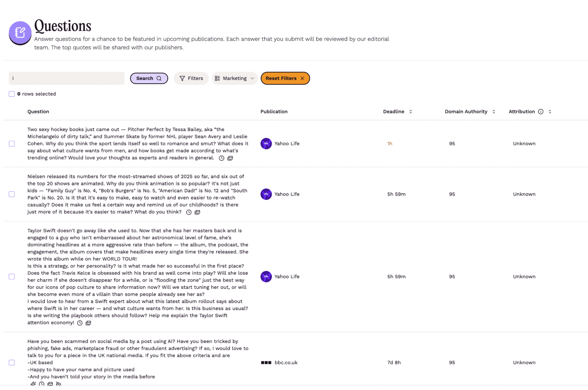This screenshot has width=588, height=390.
Task: Click the envelope icon after the Taylor Swift question
Action: [x=88, y=323]
